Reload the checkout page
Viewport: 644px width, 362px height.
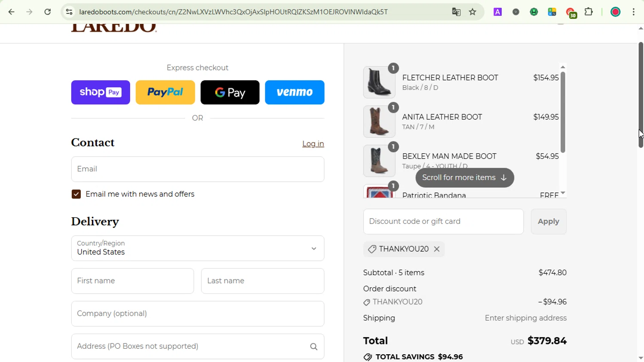[x=48, y=12]
